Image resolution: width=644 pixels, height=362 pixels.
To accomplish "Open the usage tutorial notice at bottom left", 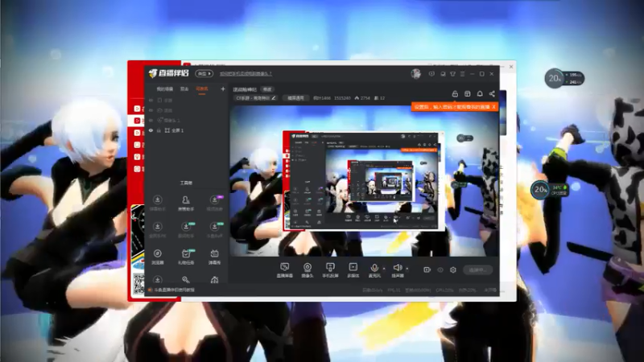I will pyautogui.click(x=171, y=290).
